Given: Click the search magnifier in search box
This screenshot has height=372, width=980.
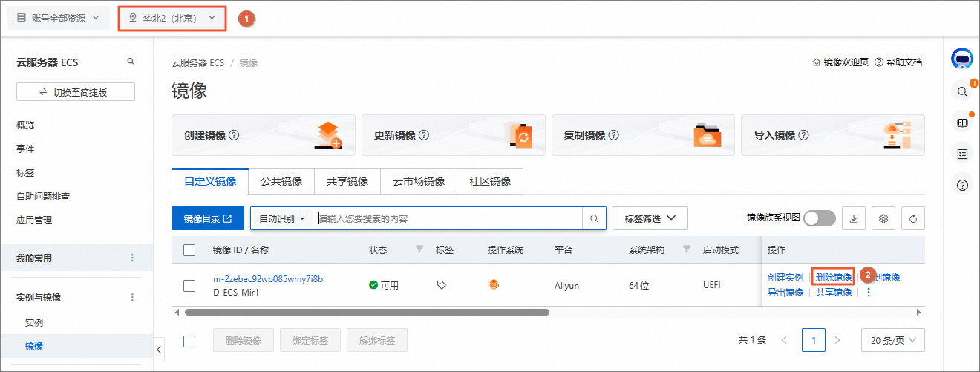Looking at the screenshot, I should click(x=594, y=219).
